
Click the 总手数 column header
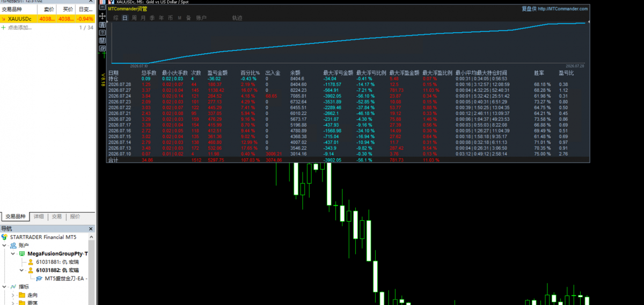pos(149,72)
